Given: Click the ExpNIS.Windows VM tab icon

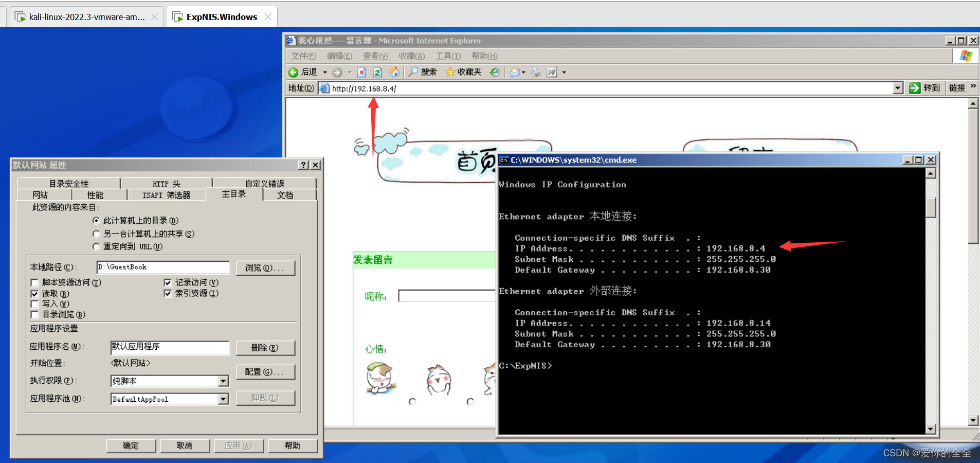Looking at the screenshot, I should (178, 17).
